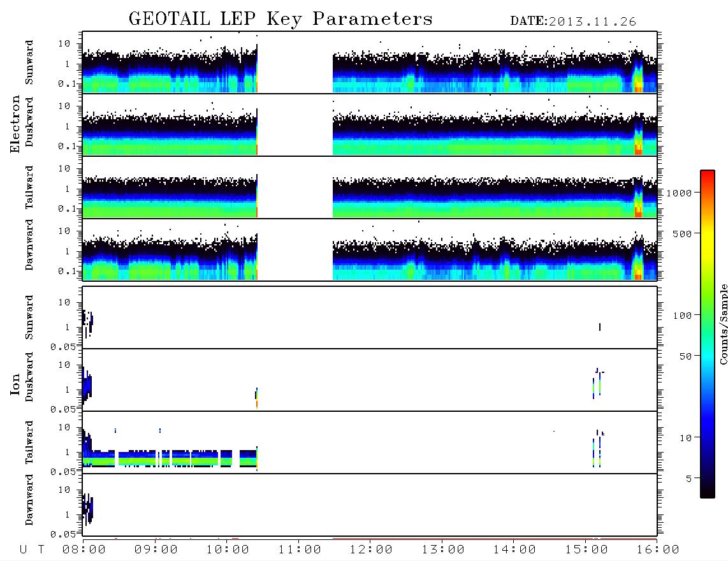728x561 pixels.
Task: Select the Electron Tailward axis label
Action: click(x=29, y=187)
